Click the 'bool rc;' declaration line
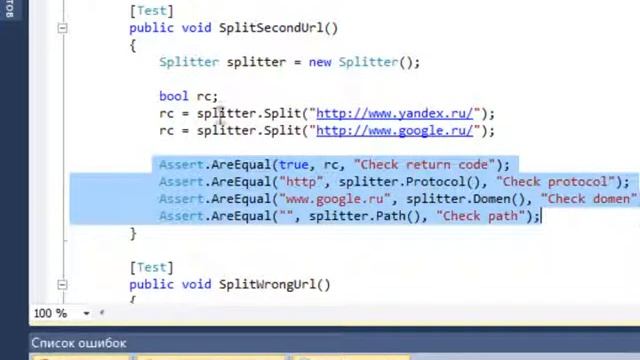 click(x=189, y=96)
